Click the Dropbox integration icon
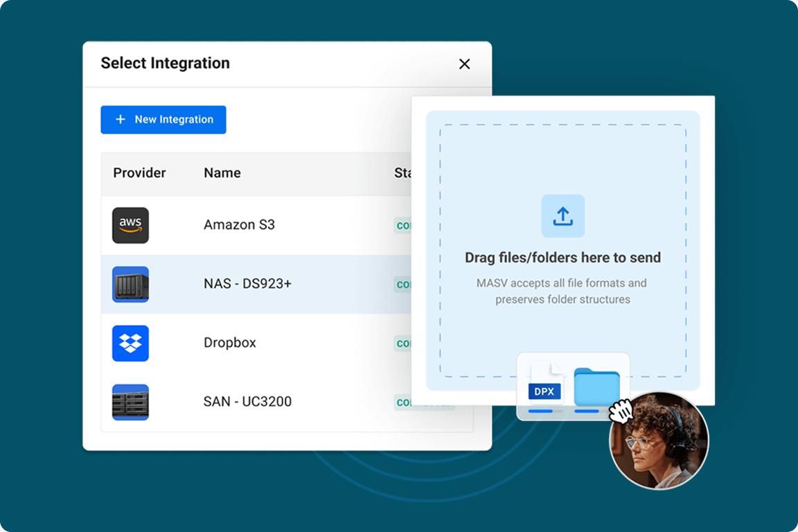 click(x=130, y=343)
